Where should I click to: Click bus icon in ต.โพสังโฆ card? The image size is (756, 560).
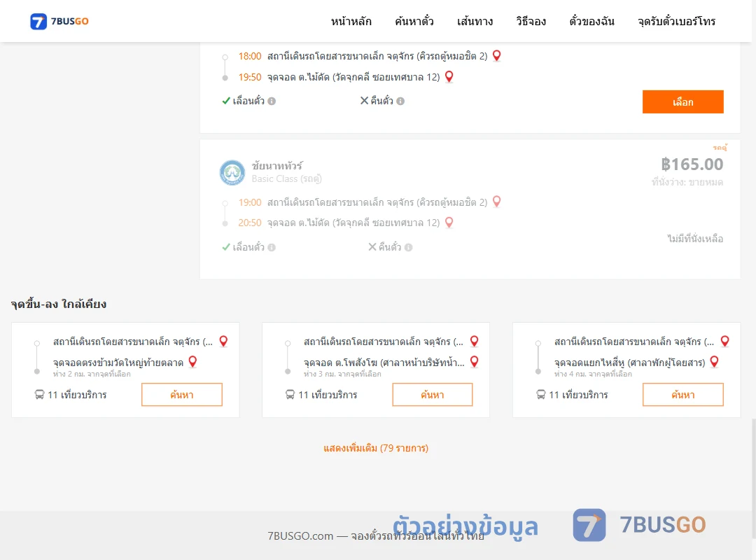click(290, 395)
